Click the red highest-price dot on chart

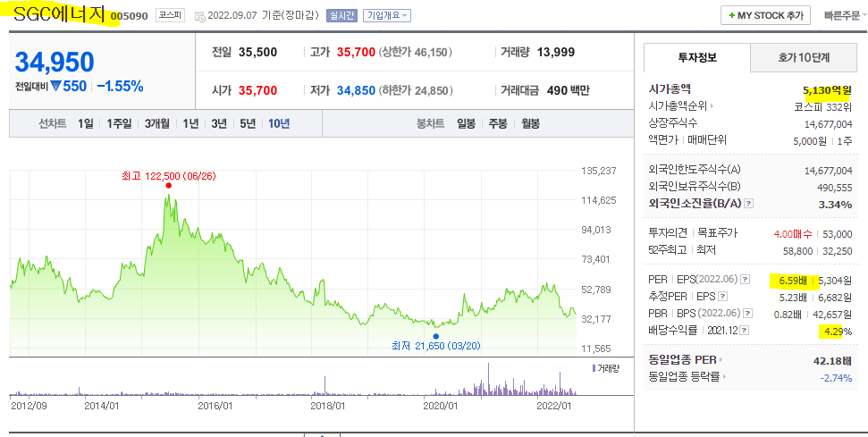tap(168, 186)
